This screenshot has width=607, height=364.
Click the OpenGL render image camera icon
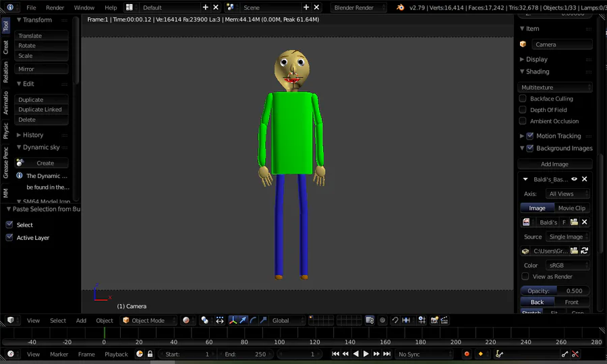[x=434, y=320]
